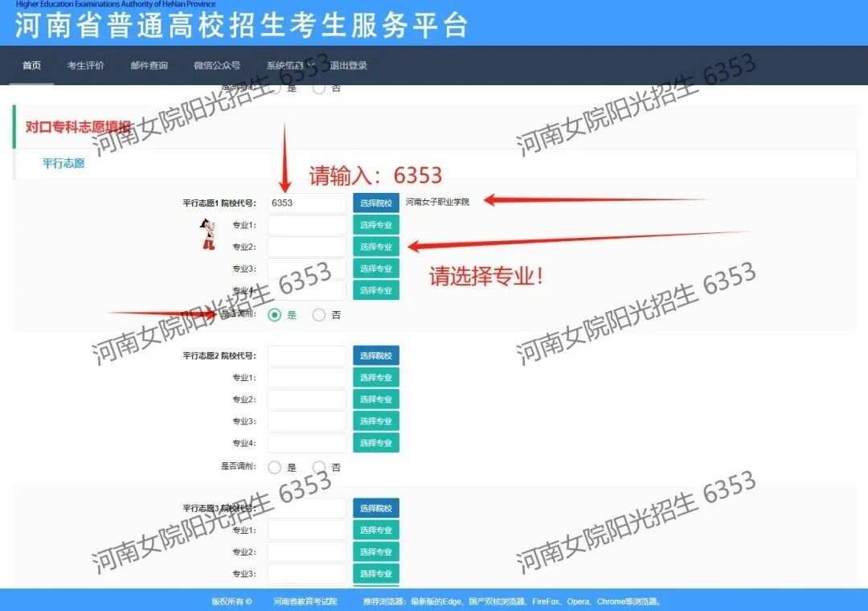Click 选择专业 for 平行志愿1 专业2
The image size is (868, 611).
tap(375, 247)
